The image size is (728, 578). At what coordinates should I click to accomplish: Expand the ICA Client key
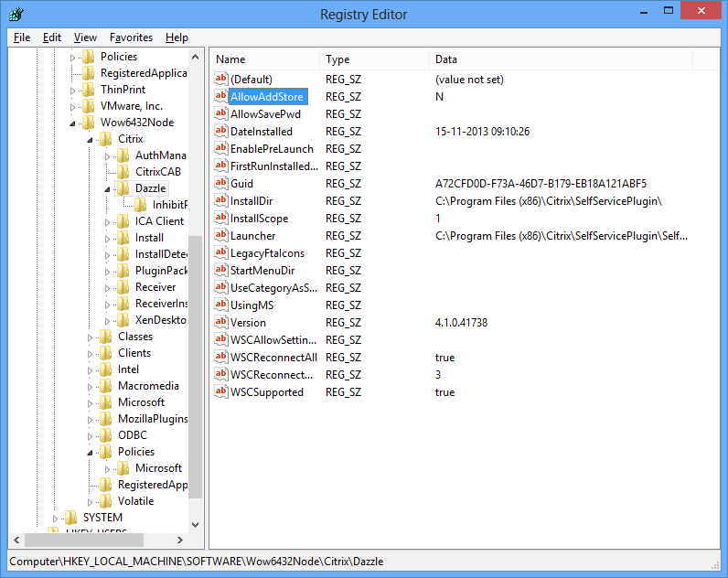pyautogui.click(x=107, y=222)
